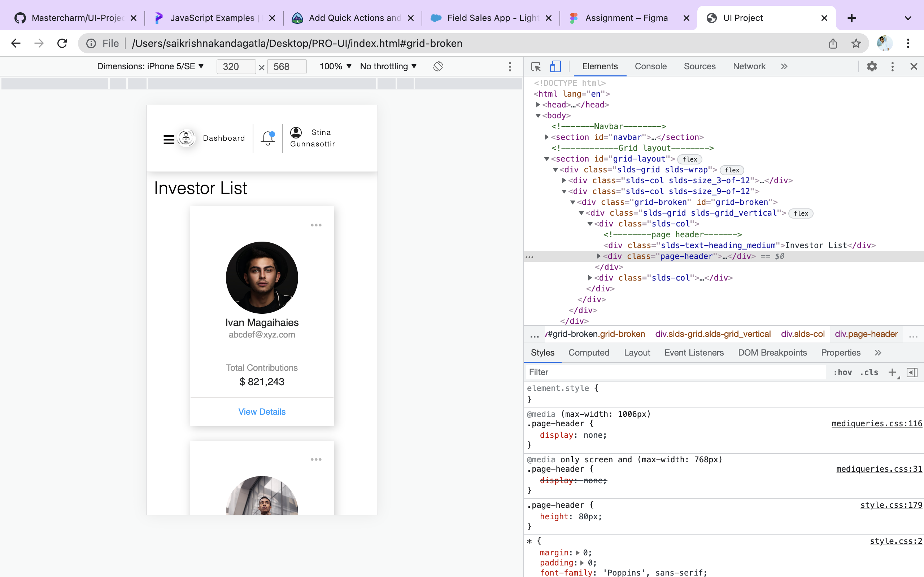Toggle the .cls class editor
This screenshot has height=577, width=924.
(869, 372)
